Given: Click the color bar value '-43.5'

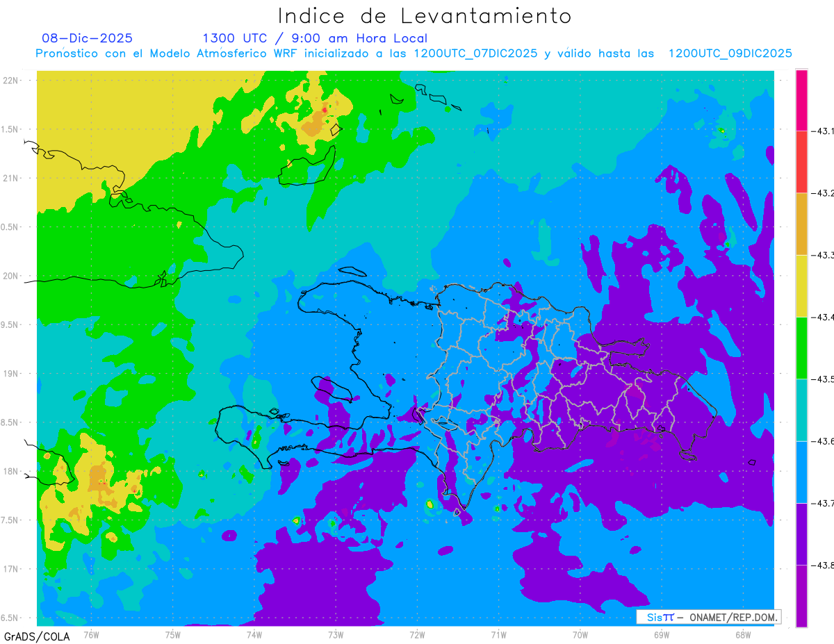Looking at the screenshot, I should coord(822,379).
